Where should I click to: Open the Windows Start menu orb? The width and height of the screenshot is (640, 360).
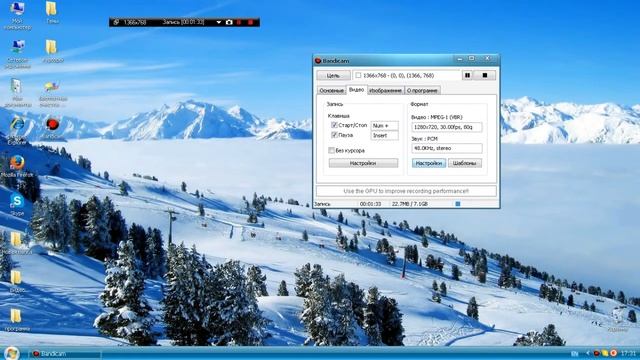[x=11, y=353]
